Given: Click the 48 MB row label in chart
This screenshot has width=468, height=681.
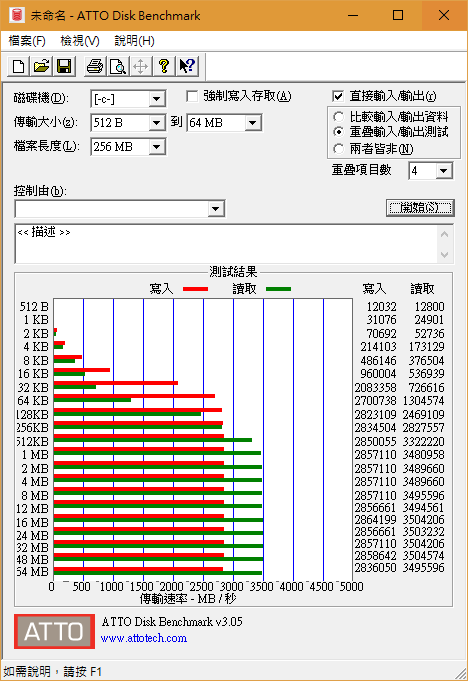Looking at the screenshot, I should pos(33,559).
